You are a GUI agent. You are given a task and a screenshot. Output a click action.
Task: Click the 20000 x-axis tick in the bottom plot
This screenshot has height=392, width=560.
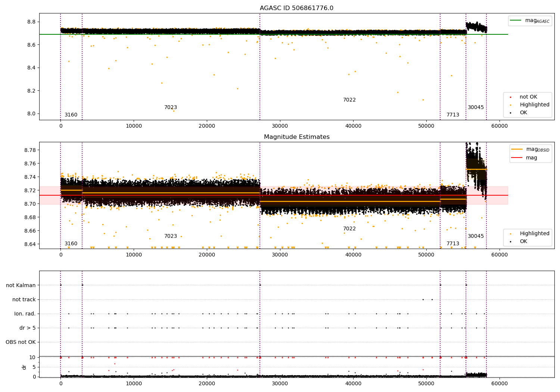[207, 383]
